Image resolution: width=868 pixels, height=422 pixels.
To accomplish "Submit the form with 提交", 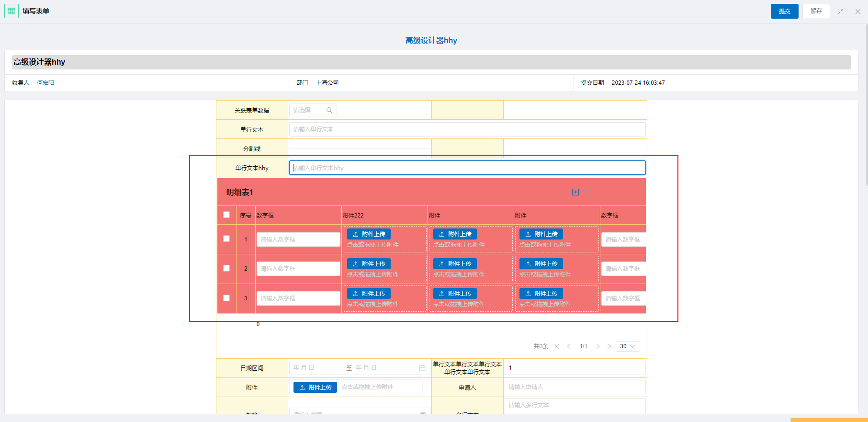I will pos(784,11).
